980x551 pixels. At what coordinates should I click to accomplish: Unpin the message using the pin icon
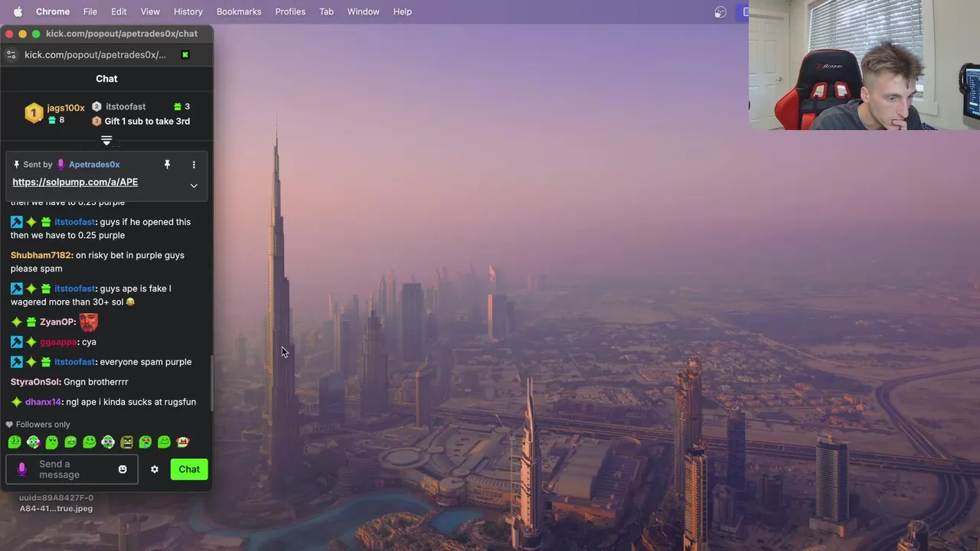coord(167,165)
